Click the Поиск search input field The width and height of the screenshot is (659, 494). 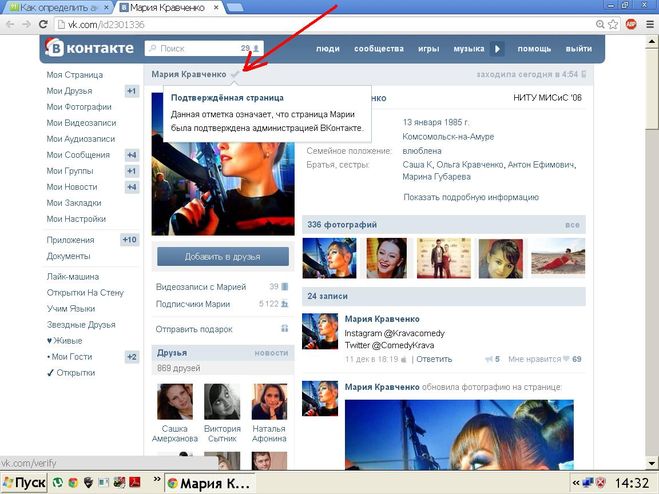[x=204, y=48]
